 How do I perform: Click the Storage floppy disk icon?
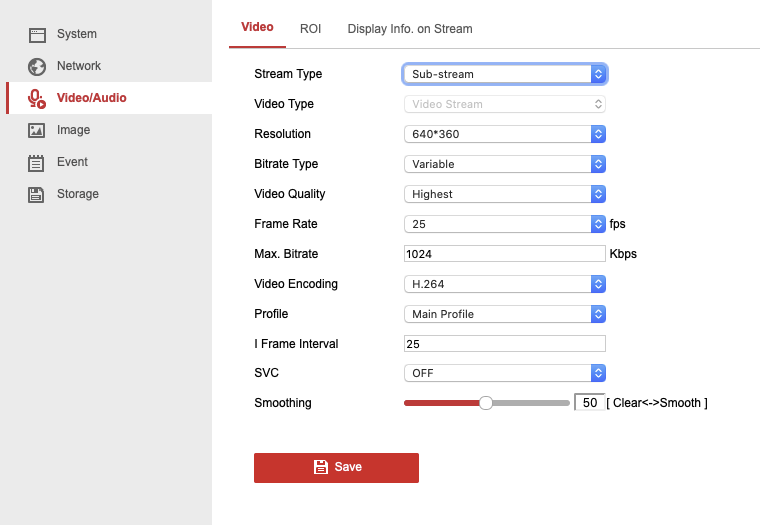(37, 194)
